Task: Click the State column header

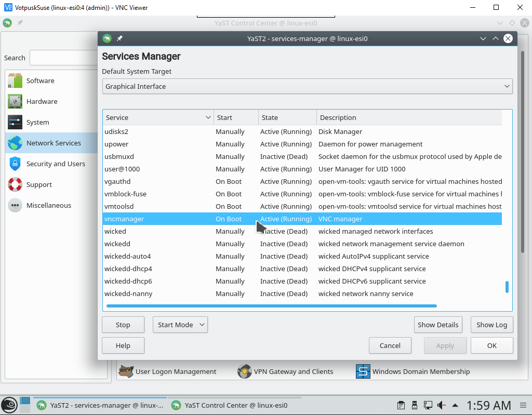Action: [x=288, y=118]
